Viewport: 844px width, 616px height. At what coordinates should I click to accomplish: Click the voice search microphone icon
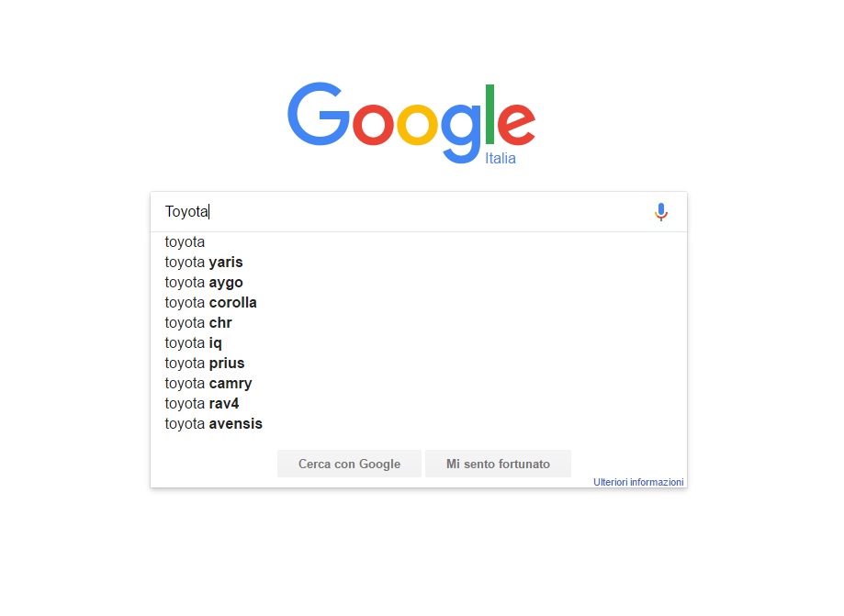click(x=661, y=212)
